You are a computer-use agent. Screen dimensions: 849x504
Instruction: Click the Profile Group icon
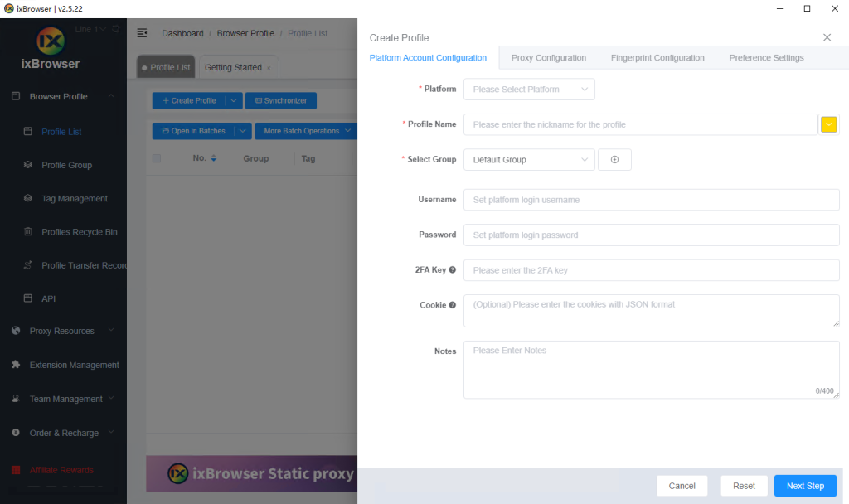pyautogui.click(x=28, y=165)
